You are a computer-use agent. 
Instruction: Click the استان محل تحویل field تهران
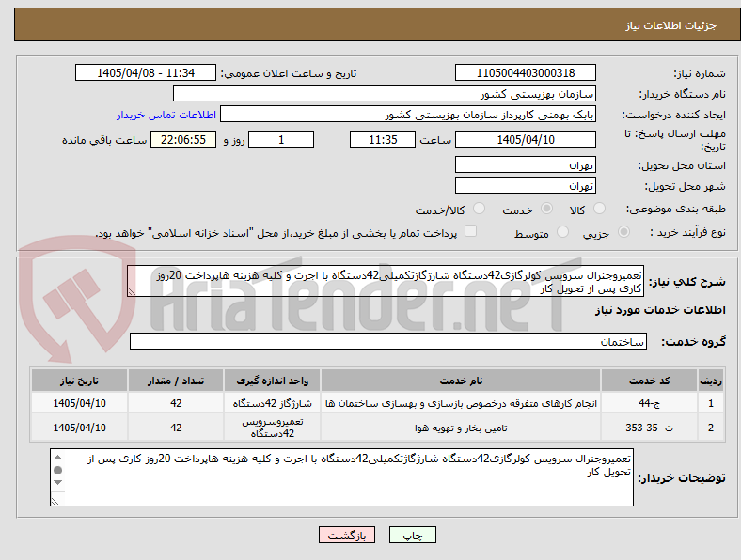click(525, 164)
